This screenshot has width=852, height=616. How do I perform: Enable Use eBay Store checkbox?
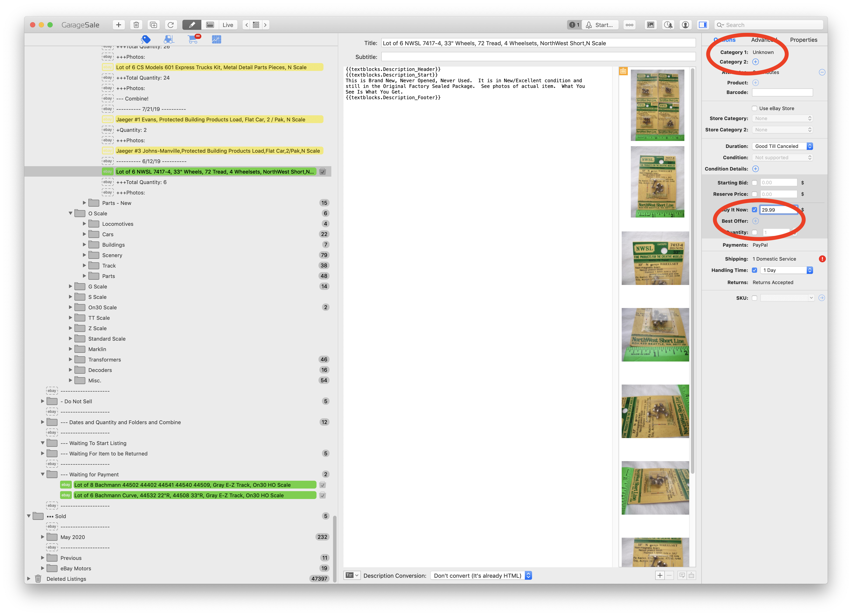pos(754,109)
